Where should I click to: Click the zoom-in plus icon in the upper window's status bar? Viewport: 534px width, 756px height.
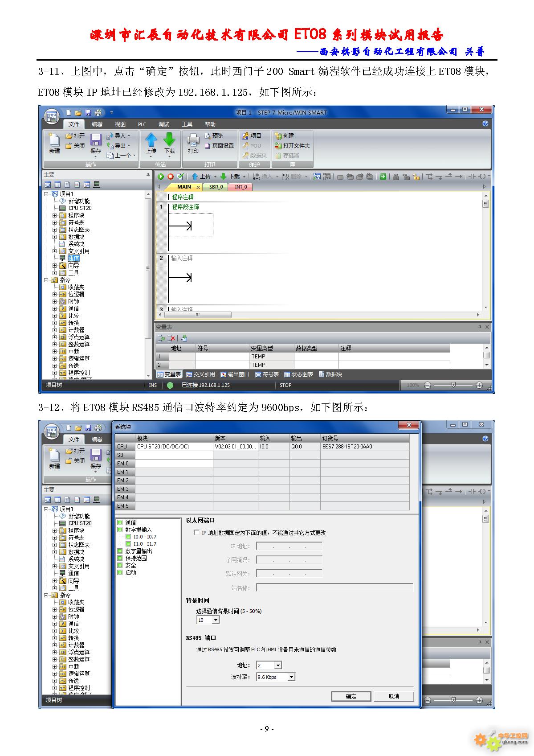tap(479, 385)
